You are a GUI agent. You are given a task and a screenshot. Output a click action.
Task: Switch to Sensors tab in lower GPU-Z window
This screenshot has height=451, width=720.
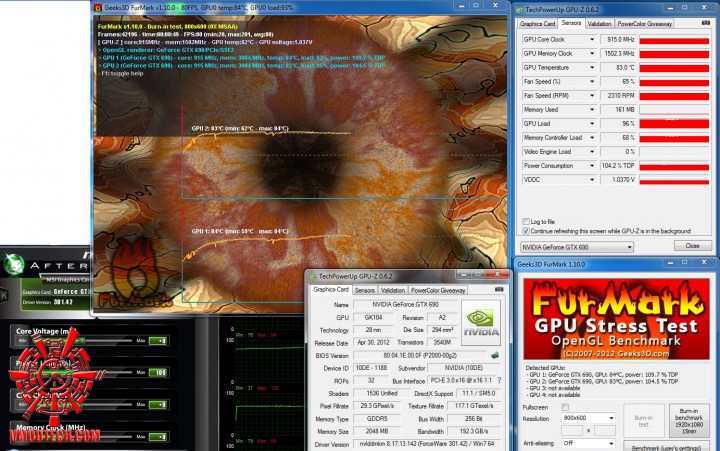[x=365, y=290]
